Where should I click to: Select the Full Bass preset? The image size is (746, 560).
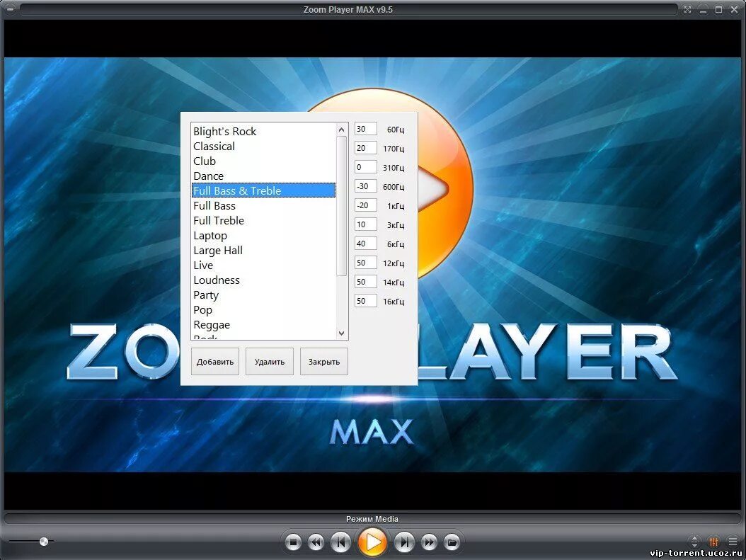pos(263,205)
